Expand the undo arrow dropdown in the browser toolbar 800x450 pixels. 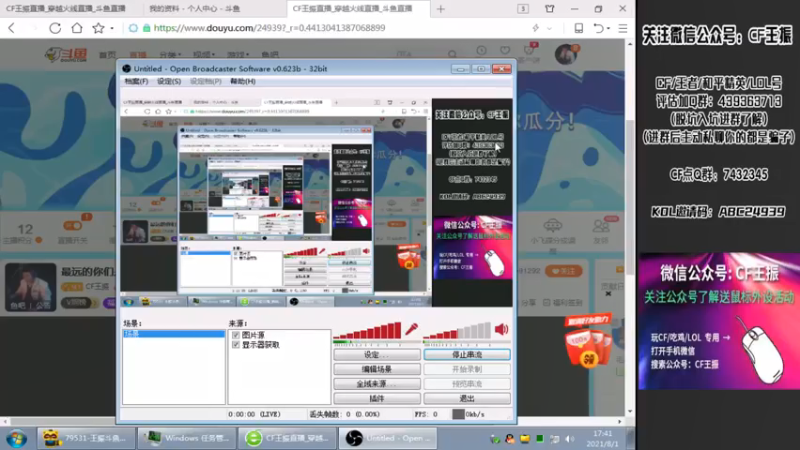pos(608,29)
